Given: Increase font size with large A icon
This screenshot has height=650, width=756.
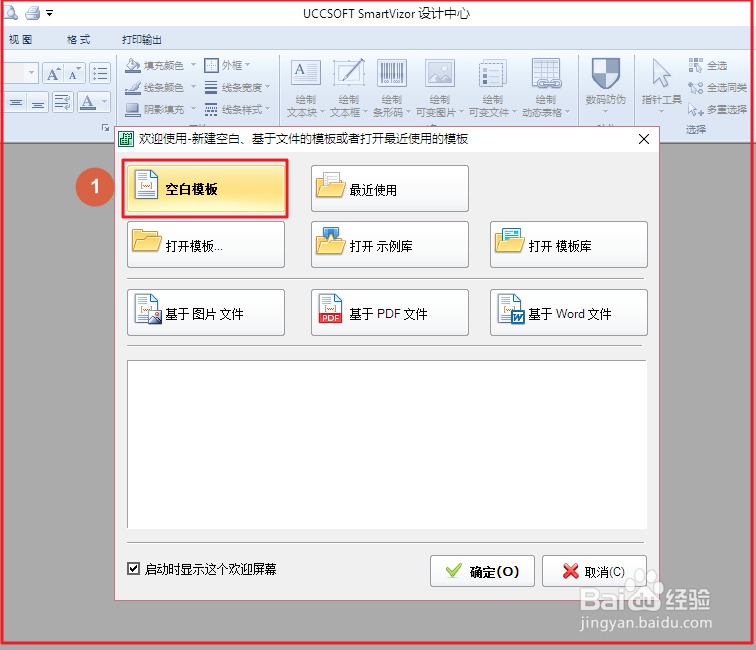Looking at the screenshot, I should point(53,73).
